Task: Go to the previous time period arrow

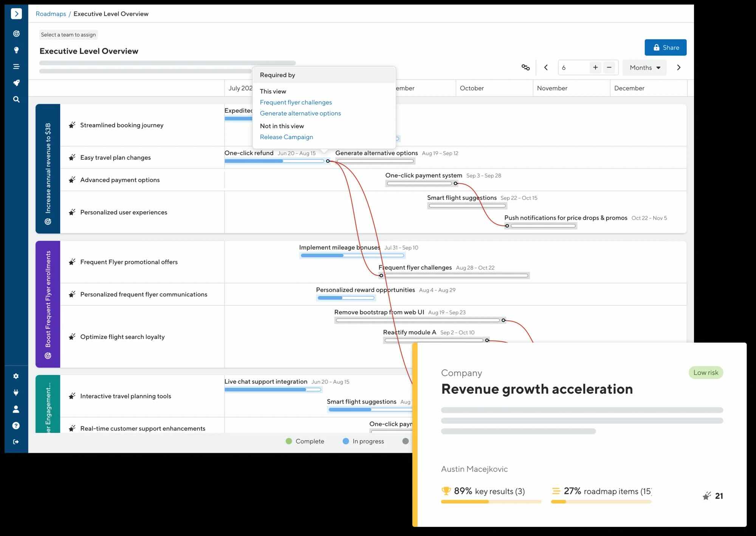Action: pos(546,67)
